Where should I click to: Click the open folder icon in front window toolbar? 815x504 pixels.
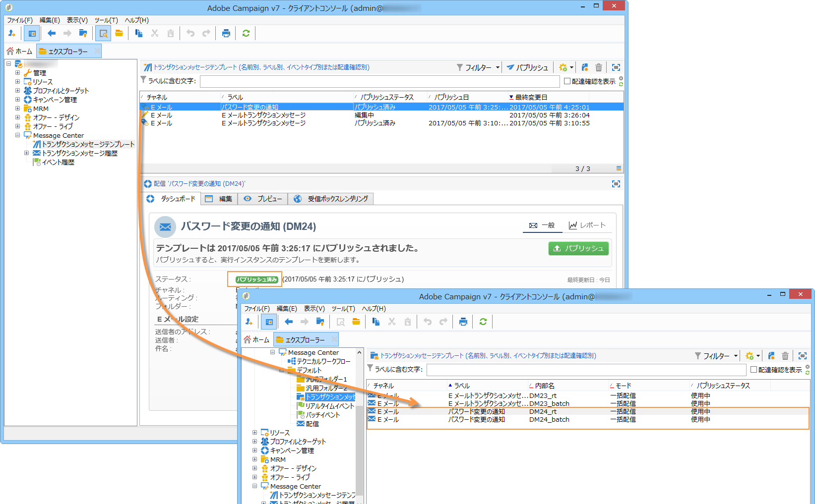click(x=356, y=322)
